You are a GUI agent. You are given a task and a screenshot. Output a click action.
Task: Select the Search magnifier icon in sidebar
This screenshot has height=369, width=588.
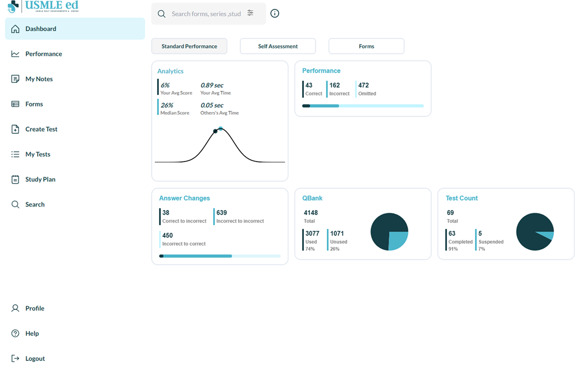click(x=15, y=204)
